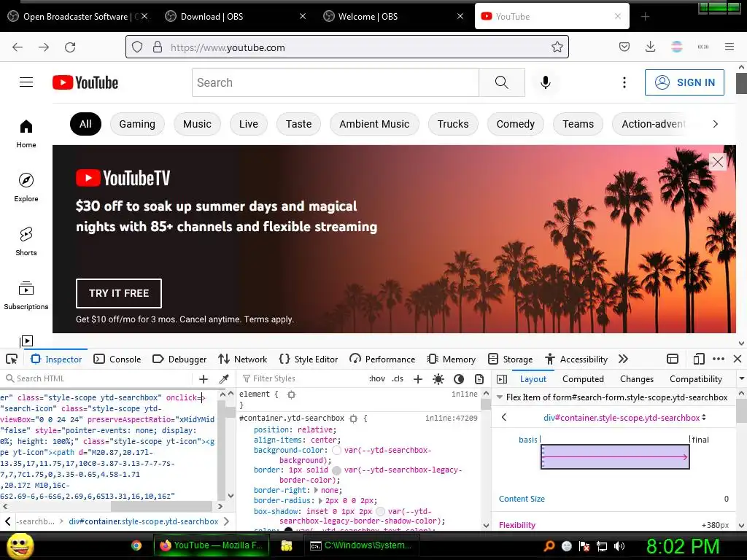This screenshot has height=560, width=747.
Task: Open the flex item selector dropdown
Action: tap(624, 418)
